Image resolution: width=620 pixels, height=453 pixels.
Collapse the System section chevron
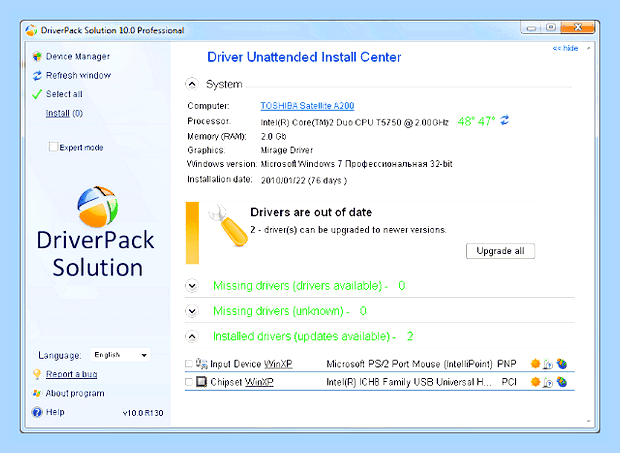(x=192, y=84)
